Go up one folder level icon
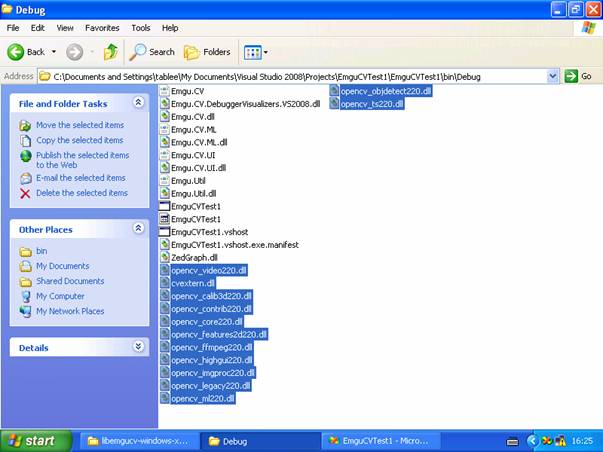603x452 pixels. 111,52
